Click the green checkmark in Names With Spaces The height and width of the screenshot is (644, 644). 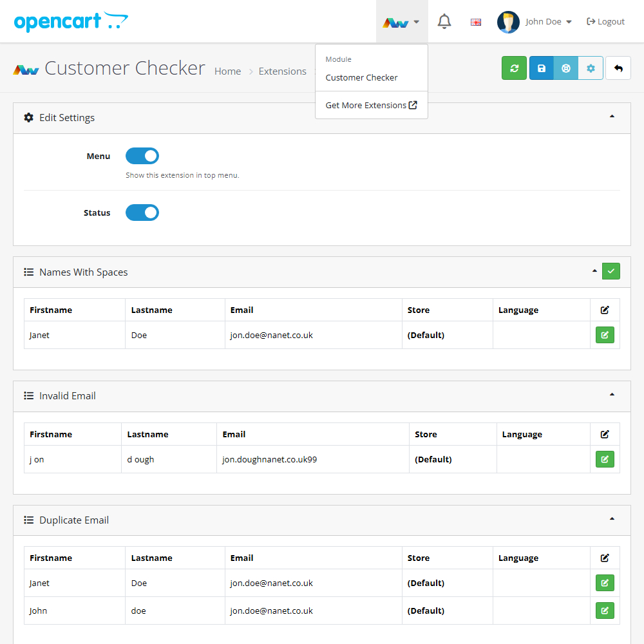coord(611,272)
